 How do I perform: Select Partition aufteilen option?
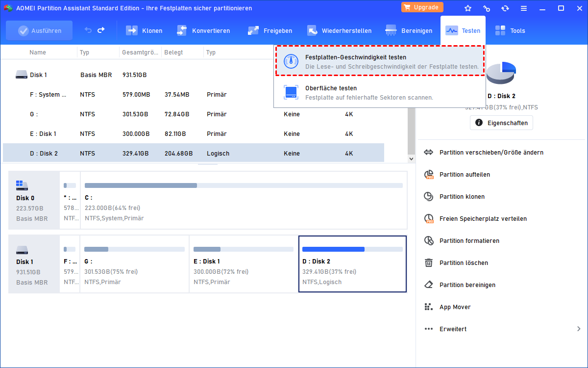[x=465, y=175]
